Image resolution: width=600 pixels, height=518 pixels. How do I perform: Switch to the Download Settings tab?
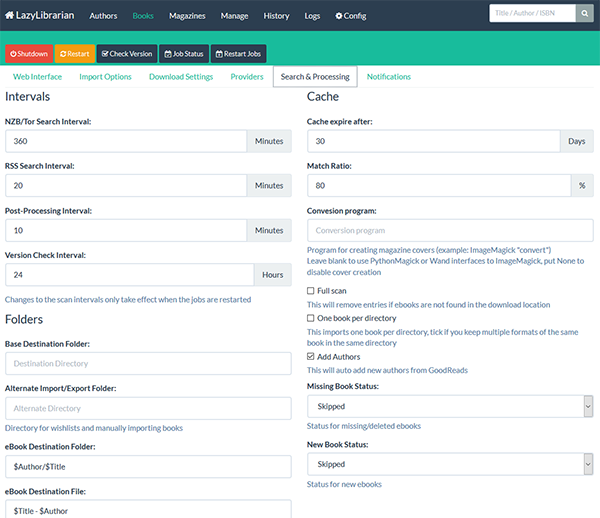click(181, 77)
